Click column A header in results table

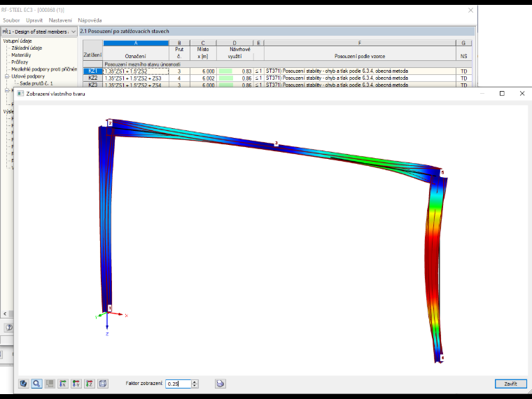pos(136,43)
